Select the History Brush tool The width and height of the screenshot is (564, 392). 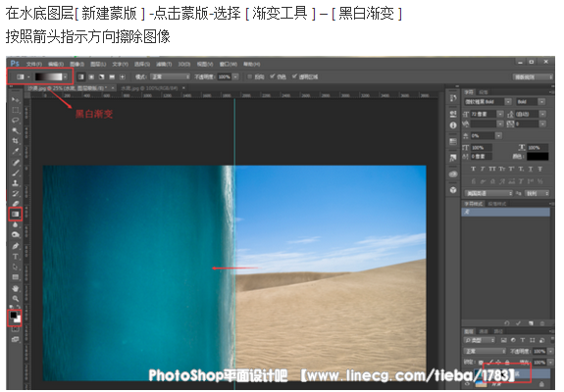(15, 194)
